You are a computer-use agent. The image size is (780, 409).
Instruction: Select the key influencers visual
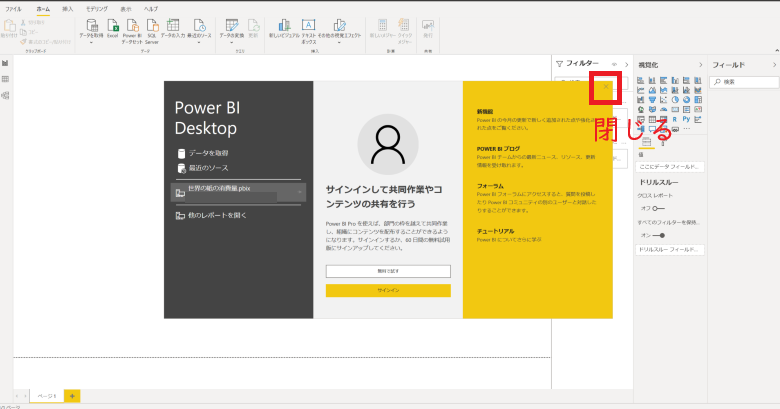point(698,119)
